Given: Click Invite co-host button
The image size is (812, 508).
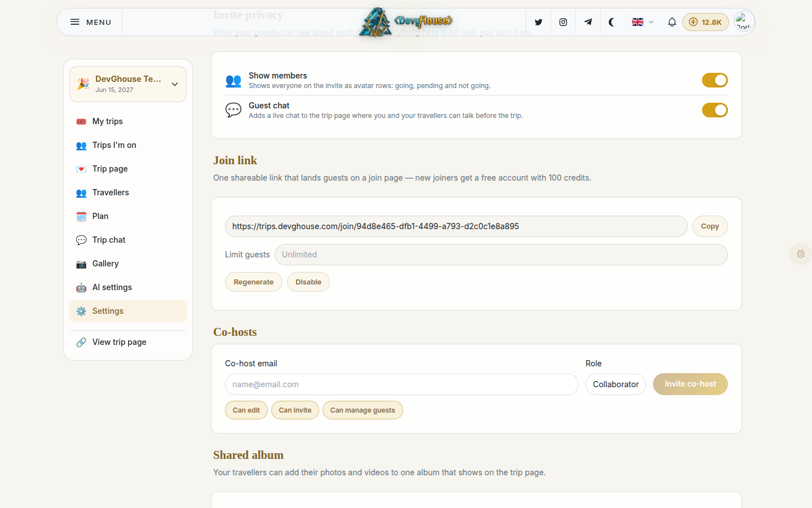Looking at the screenshot, I should (x=690, y=384).
